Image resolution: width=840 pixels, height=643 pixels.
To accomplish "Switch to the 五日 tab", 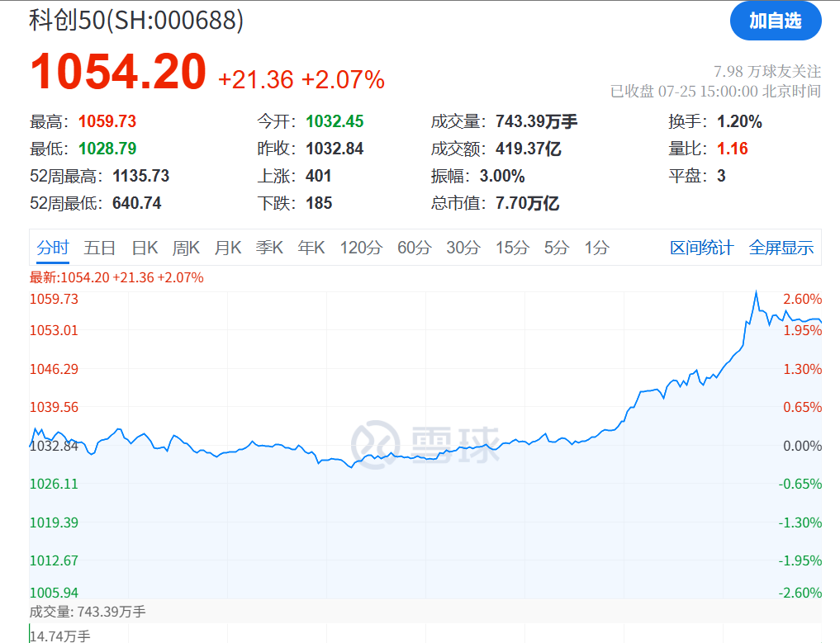I will click(x=99, y=248).
